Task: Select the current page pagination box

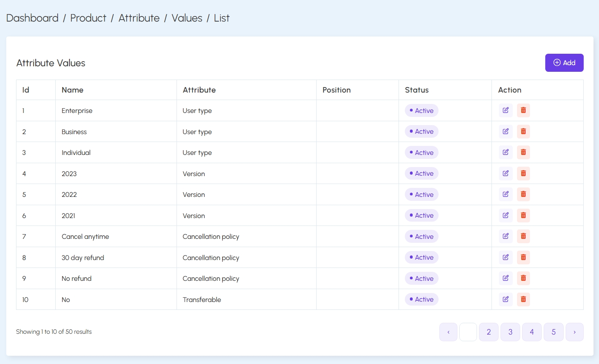Action: 468,332
